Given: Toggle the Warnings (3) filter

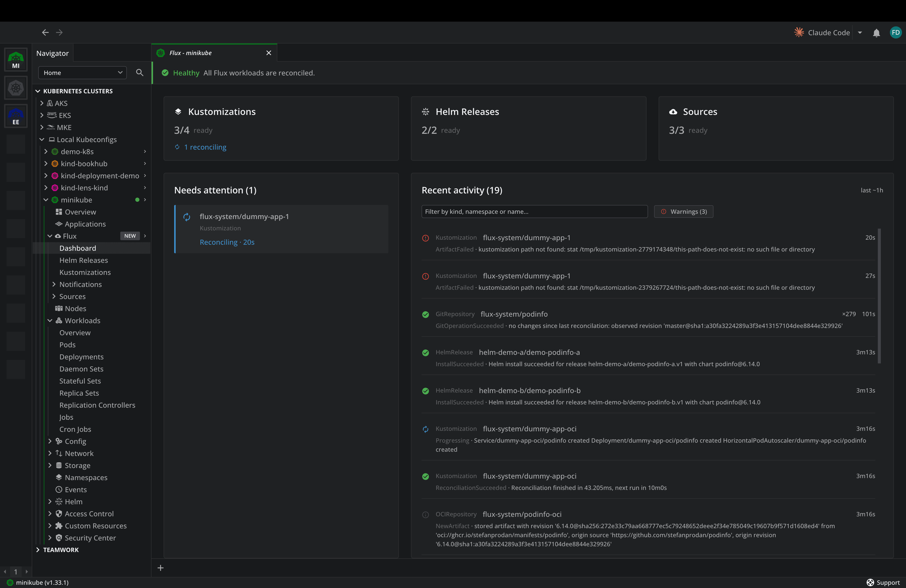Looking at the screenshot, I should [x=684, y=212].
